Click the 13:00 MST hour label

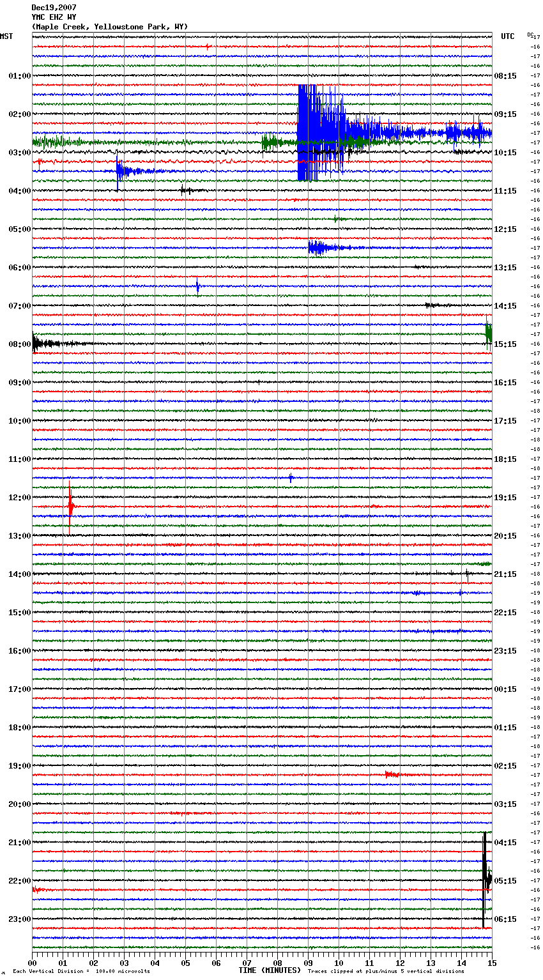[20, 536]
